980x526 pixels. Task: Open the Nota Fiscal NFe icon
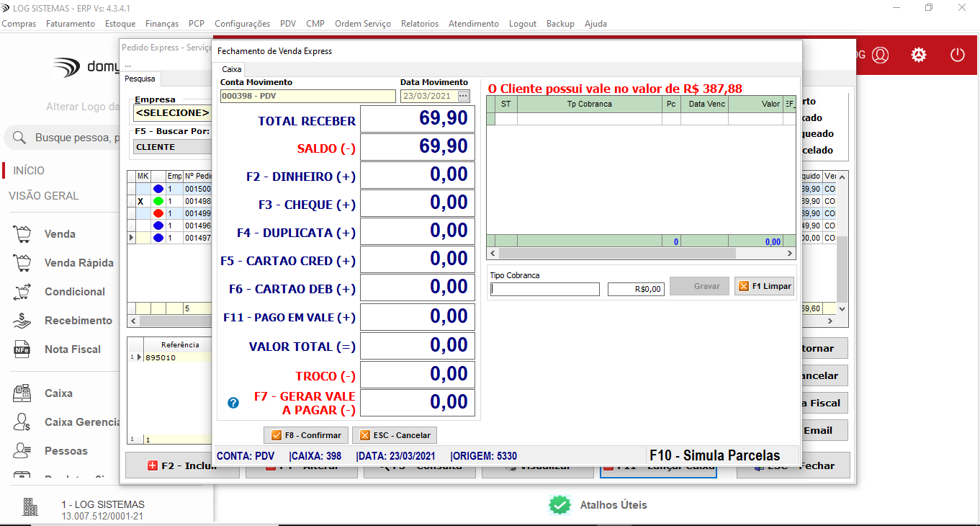pyautogui.click(x=22, y=349)
